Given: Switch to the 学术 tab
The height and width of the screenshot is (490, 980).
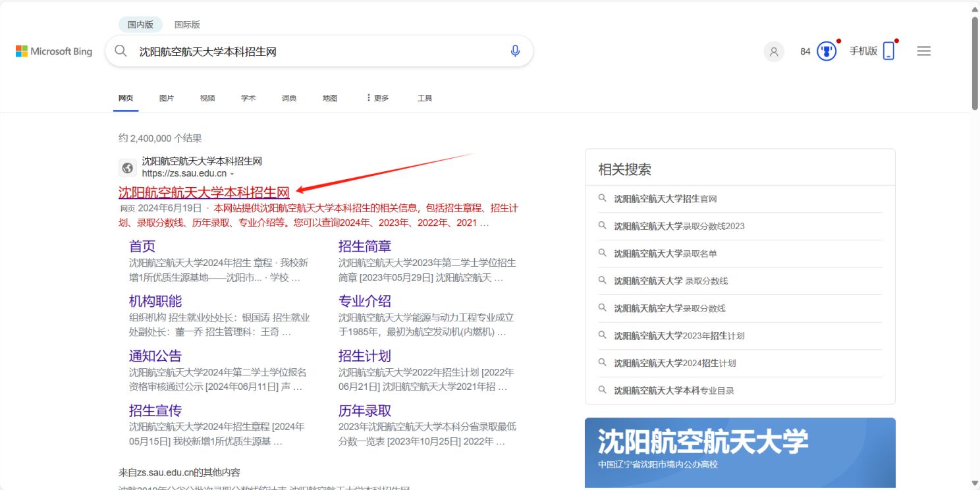Looking at the screenshot, I should pyautogui.click(x=248, y=98).
